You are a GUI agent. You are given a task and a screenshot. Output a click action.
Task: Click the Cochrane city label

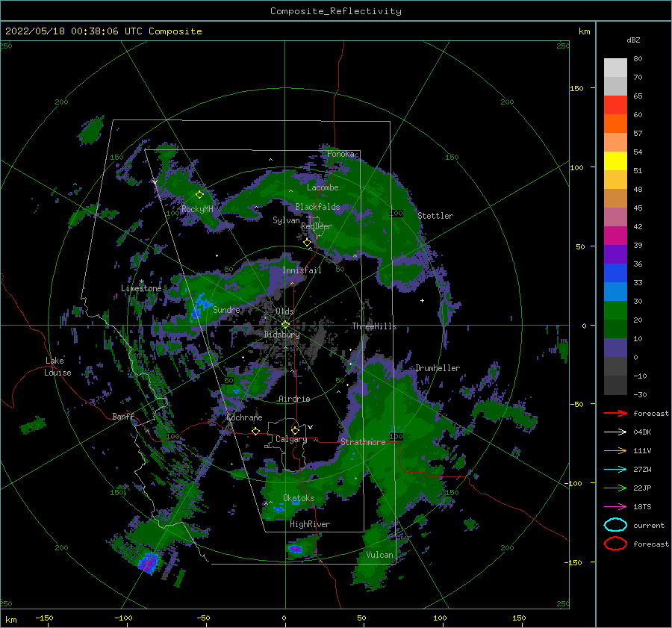click(x=244, y=417)
